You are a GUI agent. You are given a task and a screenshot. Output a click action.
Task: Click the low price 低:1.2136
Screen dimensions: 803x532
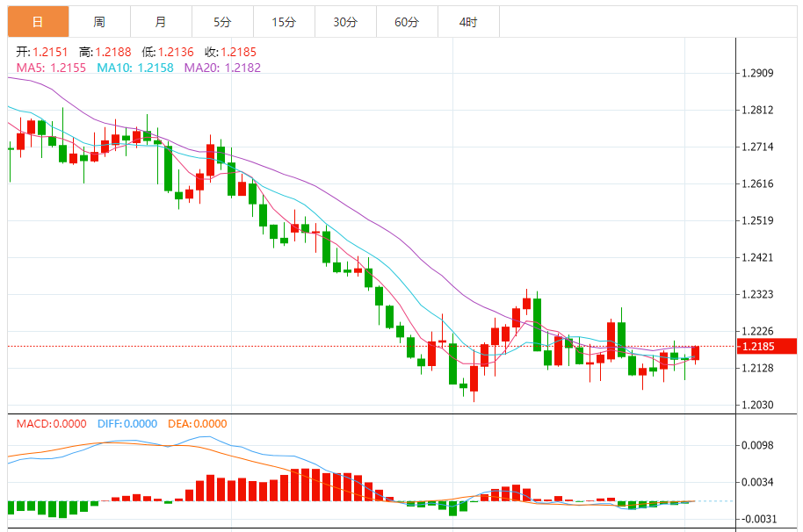[x=168, y=52]
